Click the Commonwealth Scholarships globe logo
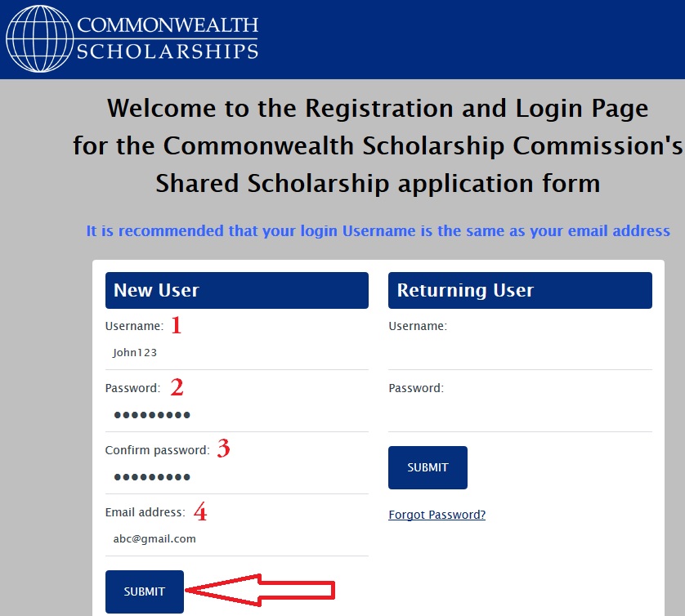685x616 pixels. tap(38, 38)
